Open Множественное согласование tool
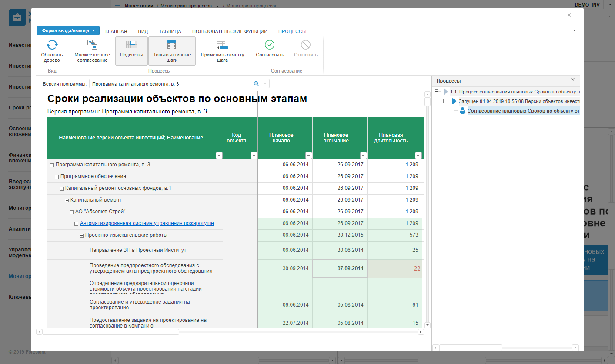Viewport: 615px width, 364px height. point(92,45)
